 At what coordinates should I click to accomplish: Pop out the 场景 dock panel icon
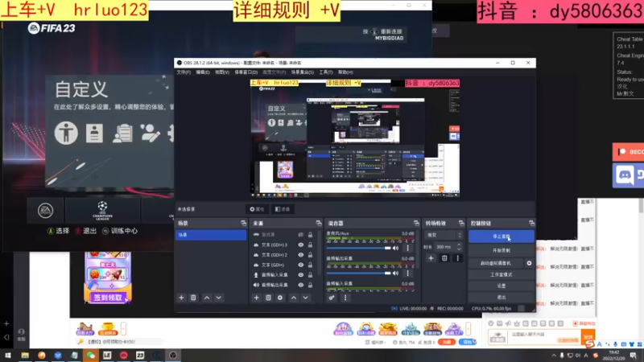click(244, 224)
